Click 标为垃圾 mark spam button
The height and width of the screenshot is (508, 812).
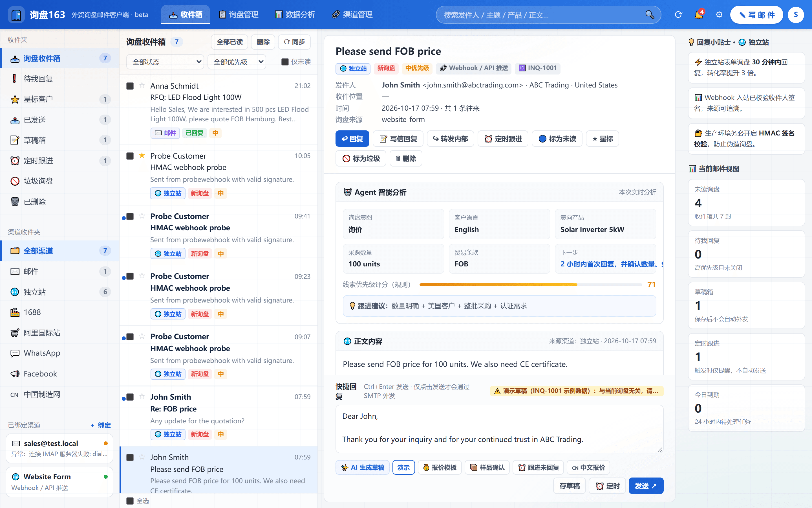[361, 159]
